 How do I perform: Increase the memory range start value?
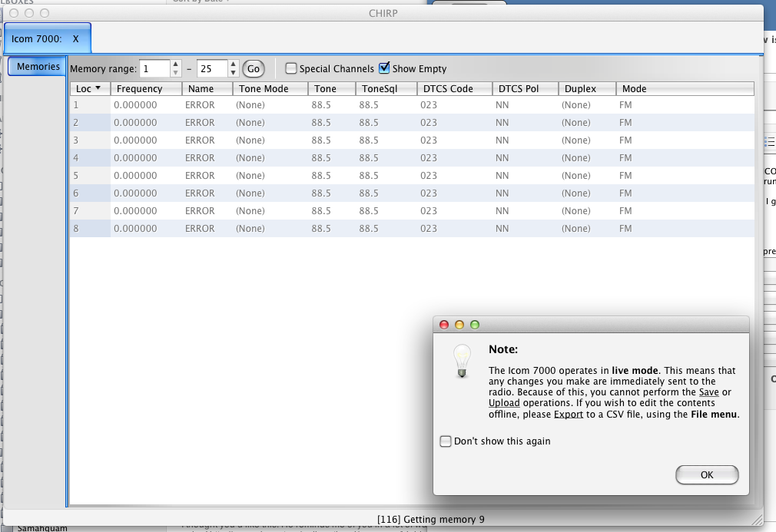point(175,64)
